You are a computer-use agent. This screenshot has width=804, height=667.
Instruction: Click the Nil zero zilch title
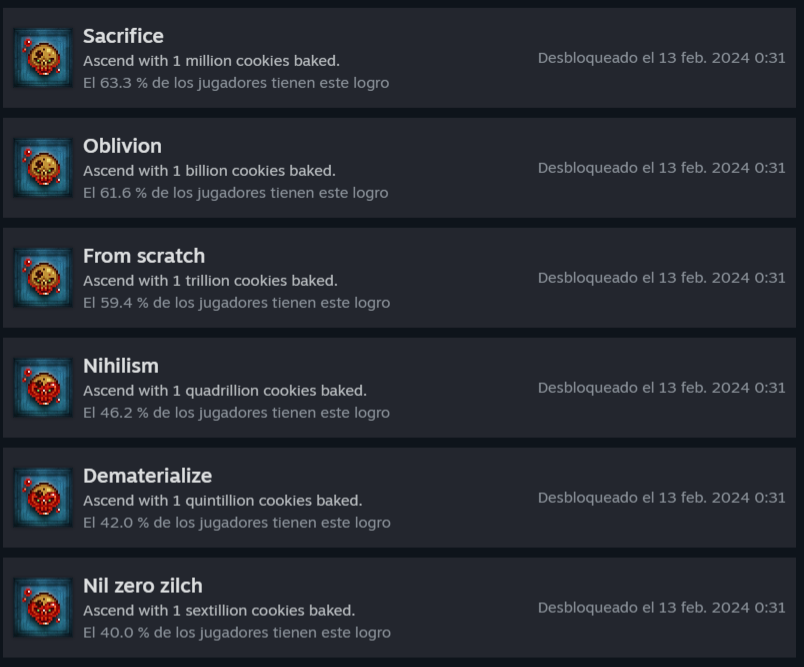143,586
